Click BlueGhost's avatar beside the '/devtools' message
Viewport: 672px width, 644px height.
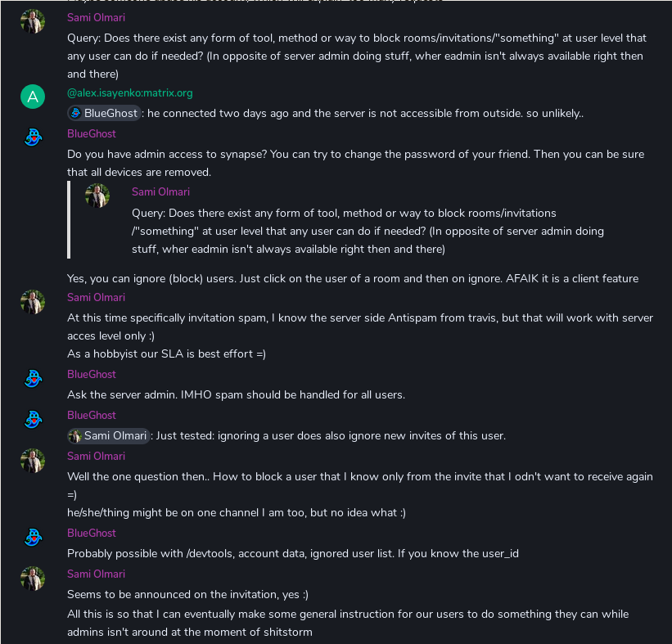pyautogui.click(x=32, y=538)
